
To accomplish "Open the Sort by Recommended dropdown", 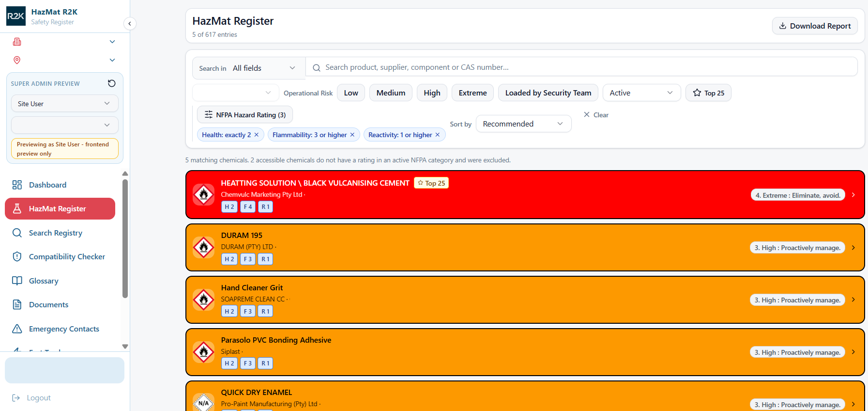I will [x=523, y=124].
